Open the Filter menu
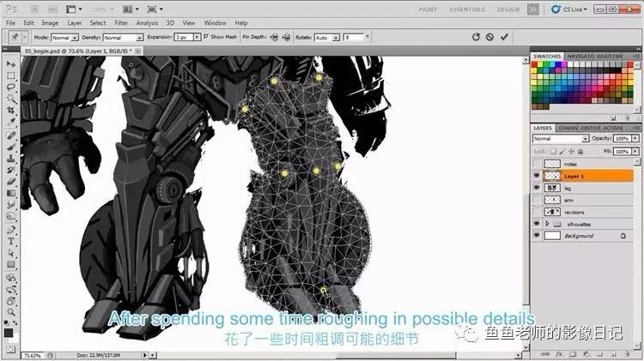The image size is (644, 361). (121, 23)
